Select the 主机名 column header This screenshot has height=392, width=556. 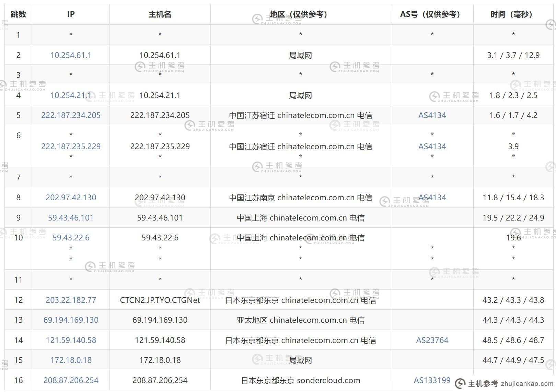tap(160, 14)
